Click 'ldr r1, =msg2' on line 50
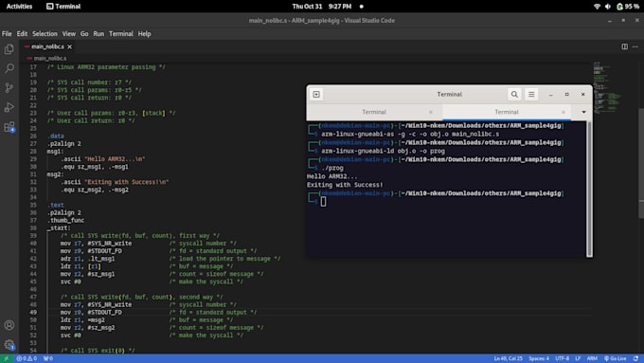This screenshot has width=644, height=363. point(82,319)
